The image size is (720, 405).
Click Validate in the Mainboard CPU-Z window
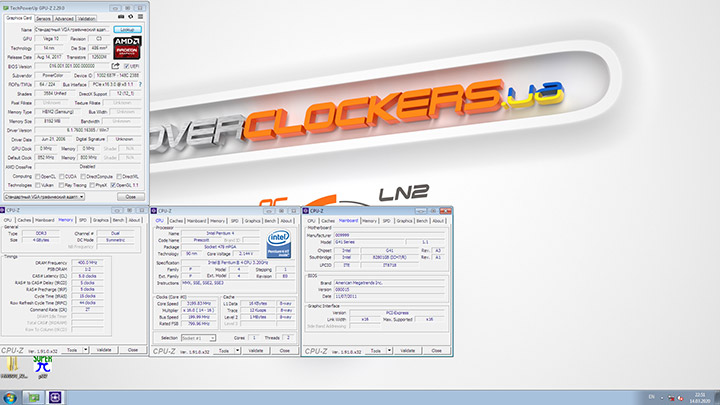pos(408,351)
